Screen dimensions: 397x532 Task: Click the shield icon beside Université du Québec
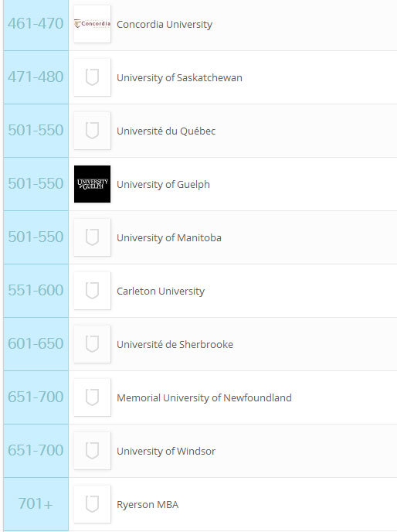pyautogui.click(x=92, y=131)
